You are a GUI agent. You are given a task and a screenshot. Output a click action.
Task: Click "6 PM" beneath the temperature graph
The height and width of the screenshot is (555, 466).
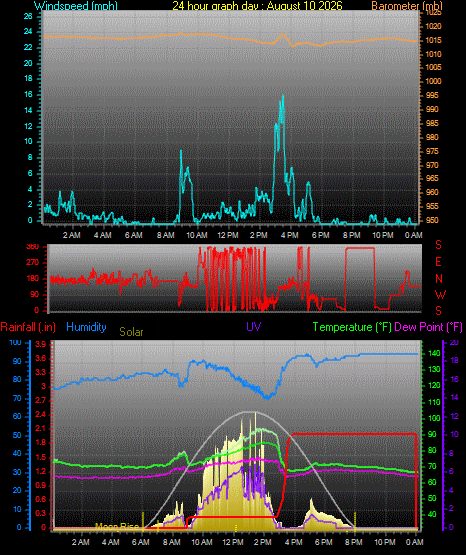[323, 542]
